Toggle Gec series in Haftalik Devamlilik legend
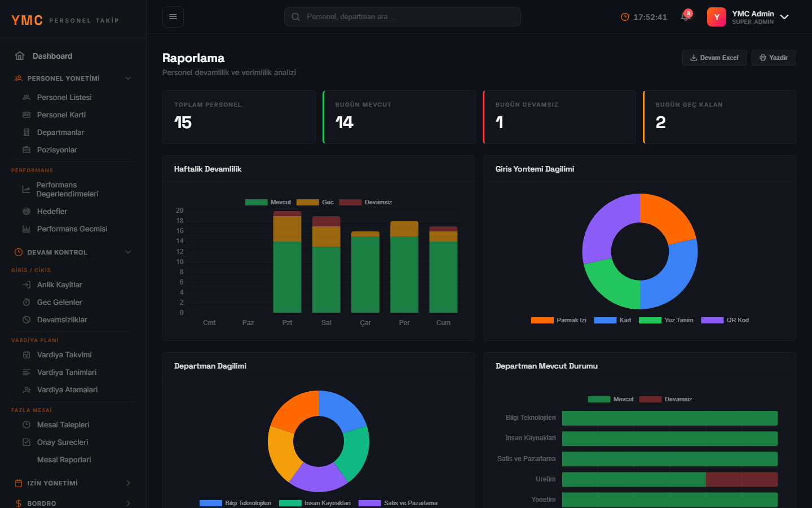Screen dimensions: 812x508 click(x=315, y=202)
